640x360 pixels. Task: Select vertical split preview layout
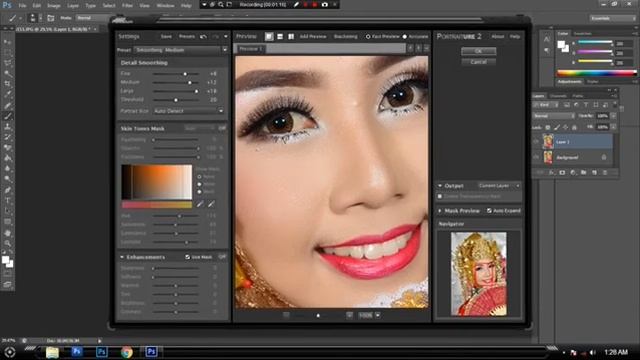coord(291,37)
